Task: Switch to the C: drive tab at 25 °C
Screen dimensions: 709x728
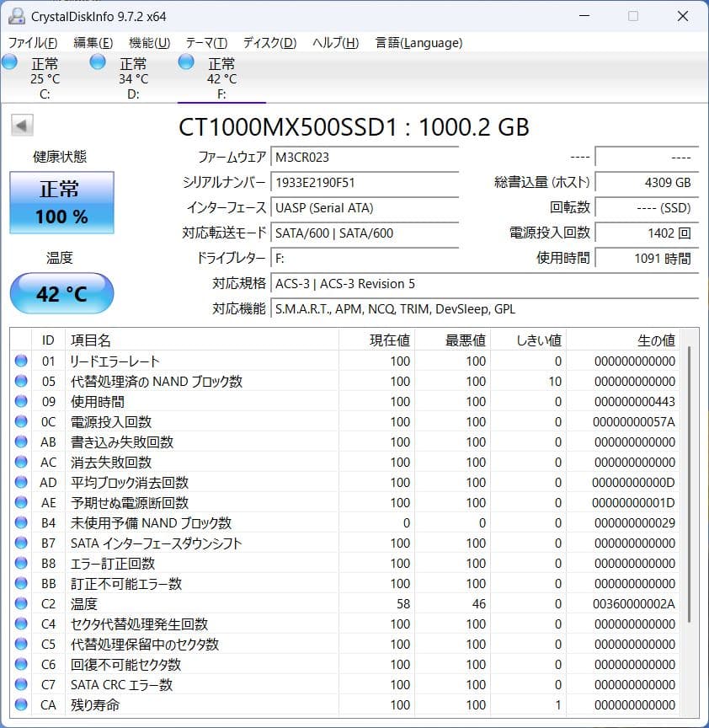Action: click(x=45, y=78)
